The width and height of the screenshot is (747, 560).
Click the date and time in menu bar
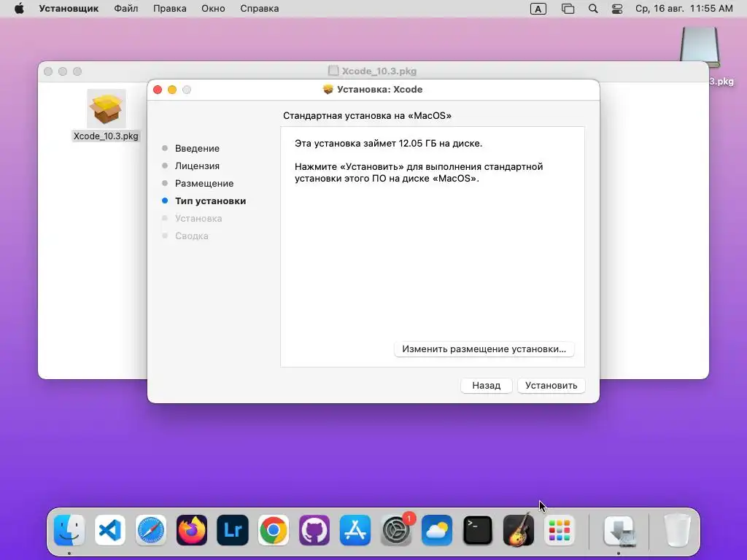tap(684, 9)
